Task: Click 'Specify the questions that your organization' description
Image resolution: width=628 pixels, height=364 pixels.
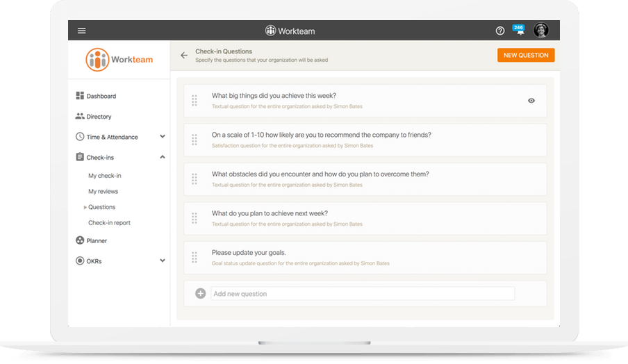Action: (x=261, y=60)
